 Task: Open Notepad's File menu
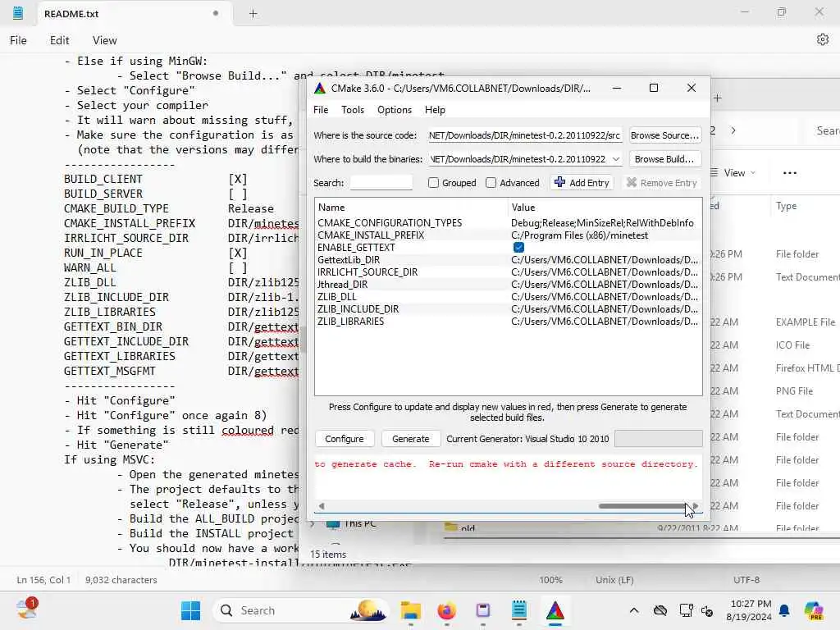point(18,40)
